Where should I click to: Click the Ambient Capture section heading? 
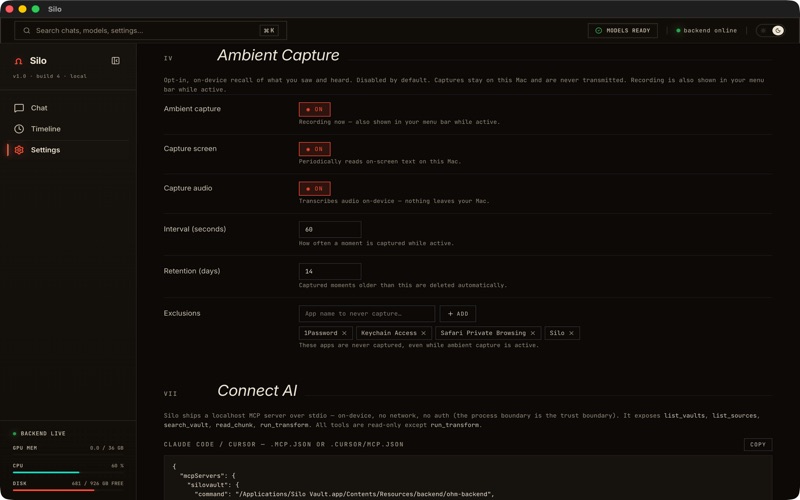coord(278,55)
